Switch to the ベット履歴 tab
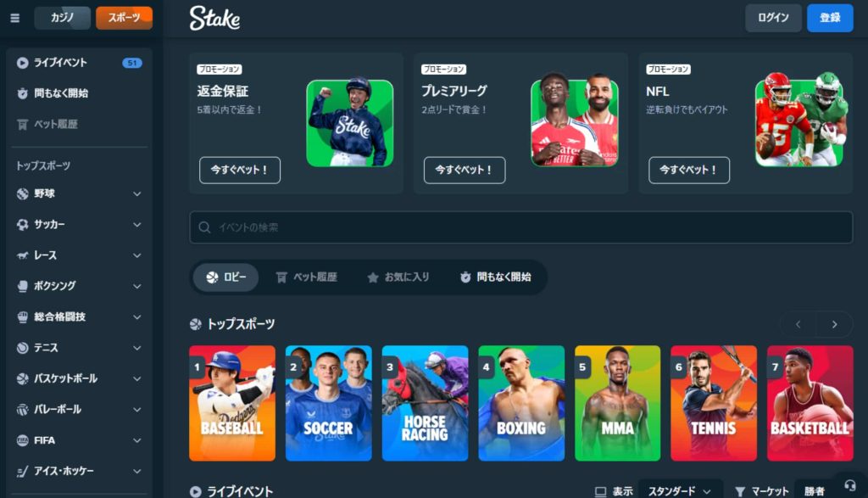This screenshot has height=498, width=868. click(307, 277)
